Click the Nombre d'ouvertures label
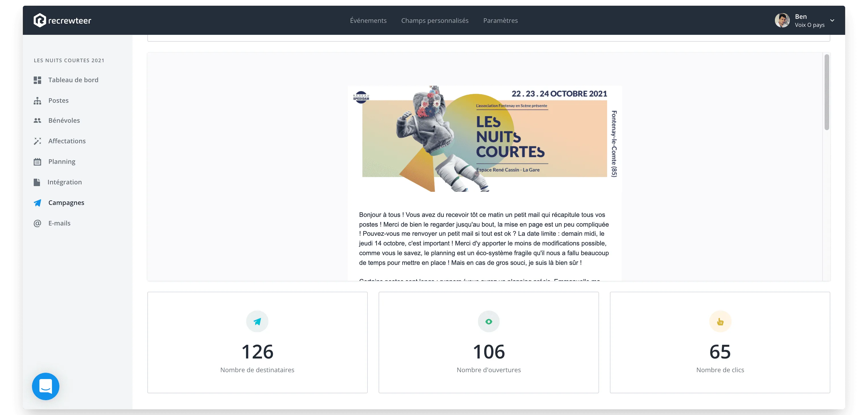Image resolution: width=868 pixels, height=415 pixels. coord(489,370)
